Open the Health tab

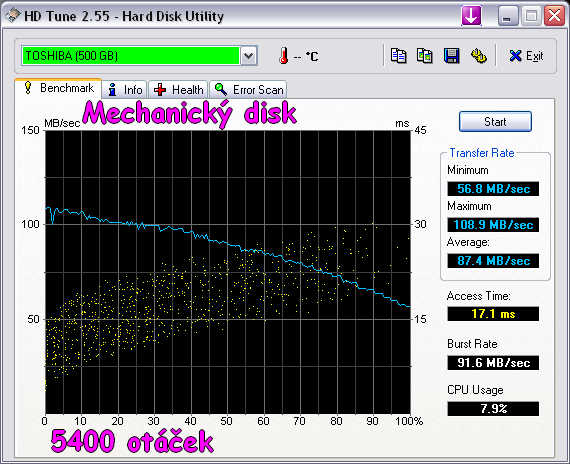point(178,89)
